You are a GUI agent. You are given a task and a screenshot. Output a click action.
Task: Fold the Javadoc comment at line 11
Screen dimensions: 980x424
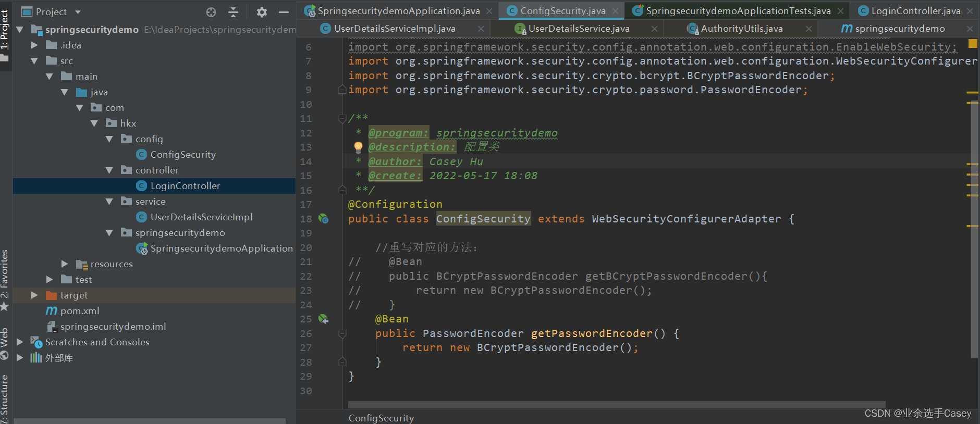click(x=342, y=118)
